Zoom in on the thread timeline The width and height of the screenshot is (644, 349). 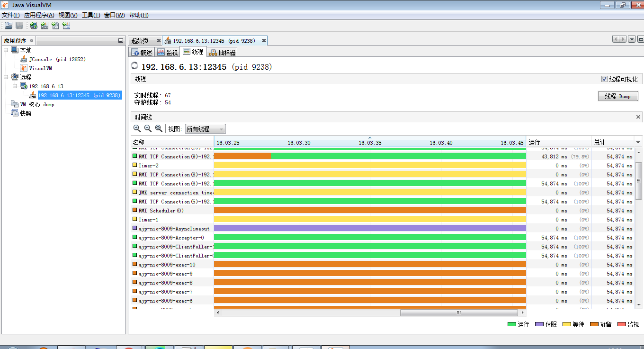(137, 129)
